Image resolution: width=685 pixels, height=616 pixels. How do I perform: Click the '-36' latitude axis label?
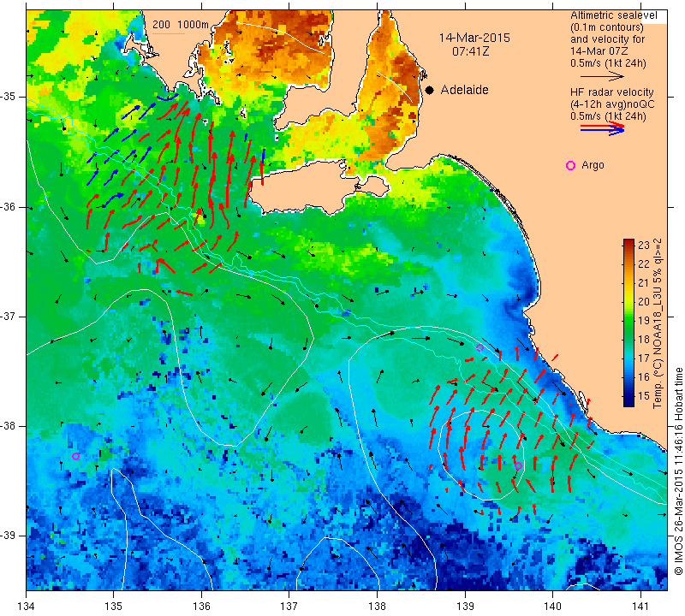point(8,207)
